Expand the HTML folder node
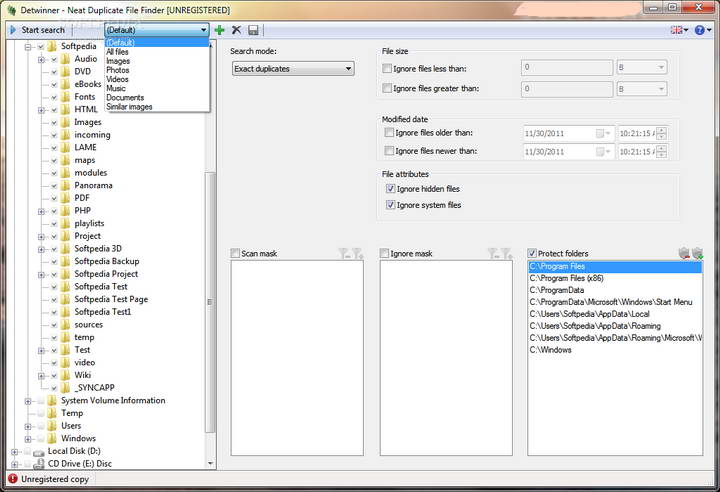The height and width of the screenshot is (492, 720). (x=41, y=110)
